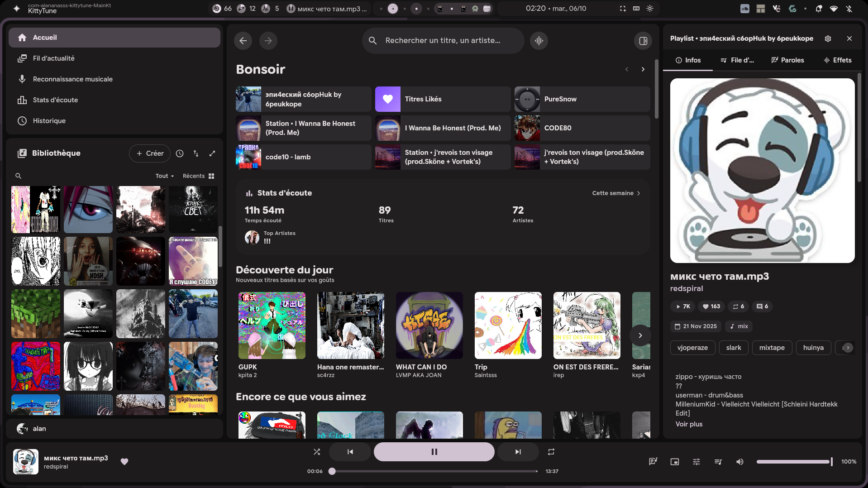The width and height of the screenshot is (868, 488).
Task: Go back using the left arrow button
Action: 243,41
